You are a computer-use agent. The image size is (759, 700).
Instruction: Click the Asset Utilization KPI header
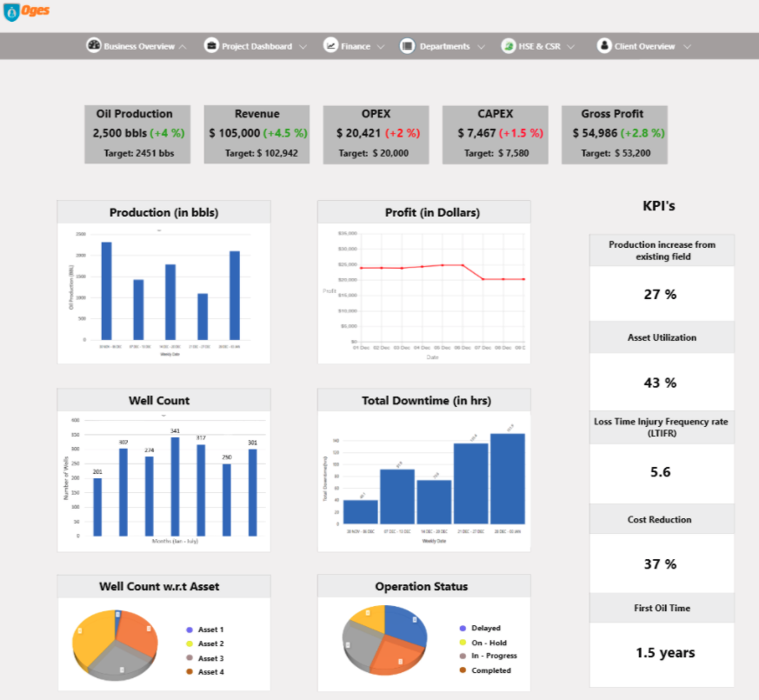pyautogui.click(x=662, y=337)
